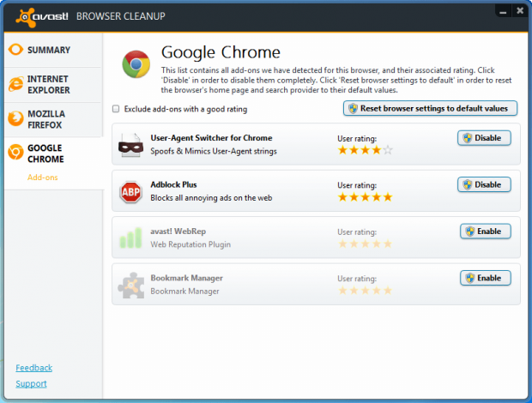This screenshot has height=403, width=532.
Task: Click the Summary orange ring icon
Action: [x=15, y=50]
